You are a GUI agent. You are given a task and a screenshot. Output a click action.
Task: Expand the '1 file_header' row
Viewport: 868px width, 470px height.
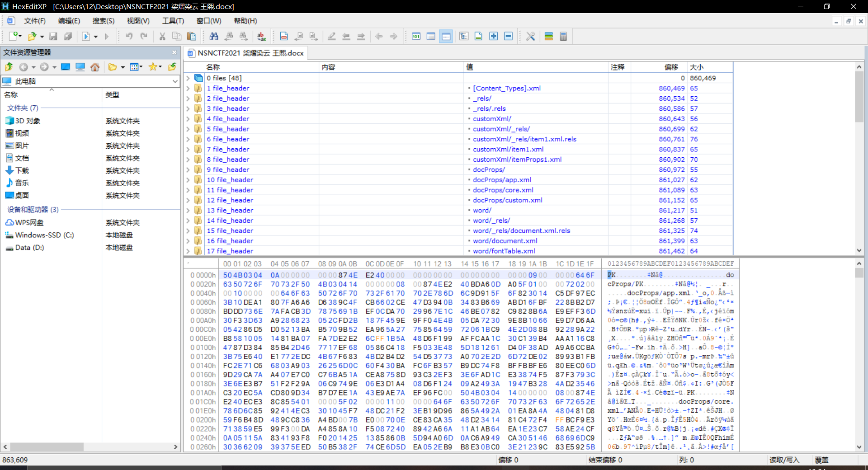pyautogui.click(x=188, y=88)
